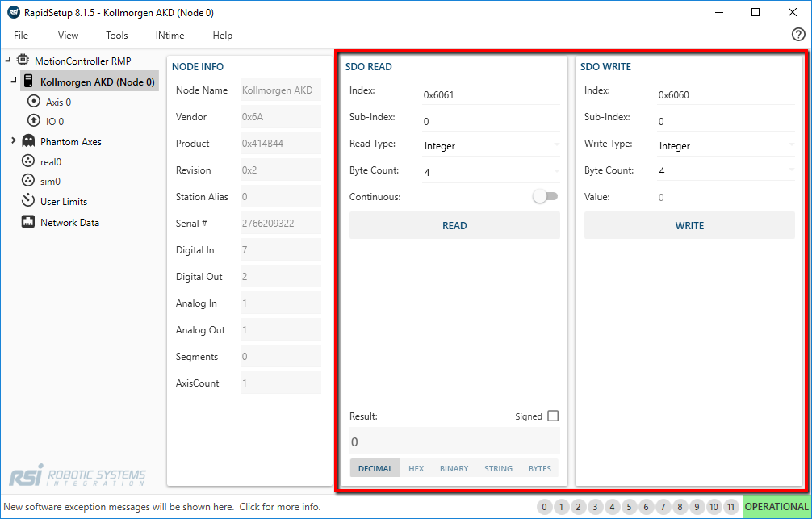Click the Phantom Axes ghost icon
The height and width of the screenshot is (519, 812).
point(28,141)
